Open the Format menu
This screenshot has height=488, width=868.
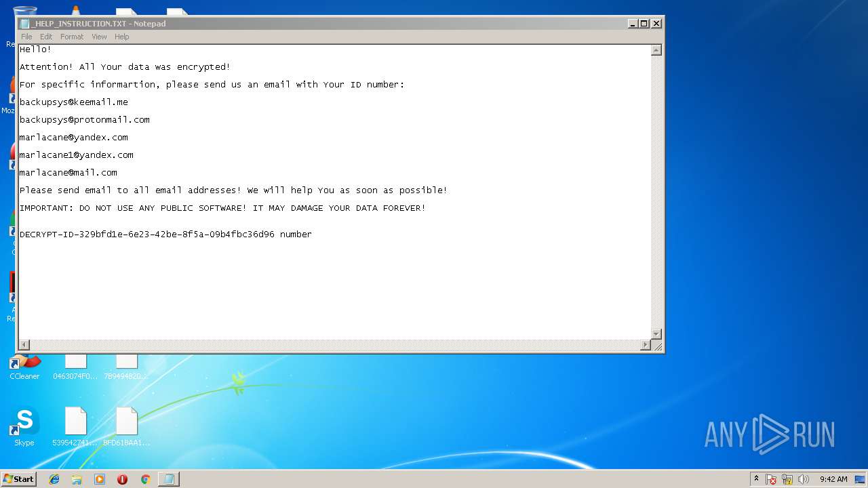[72, 37]
